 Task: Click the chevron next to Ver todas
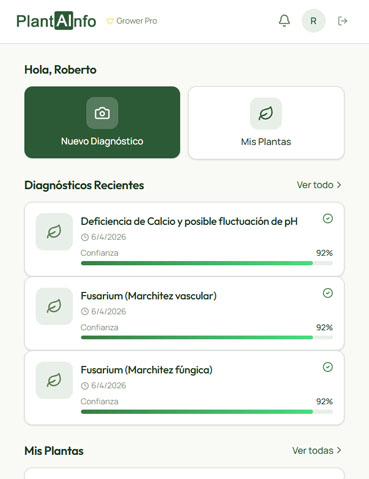(x=339, y=450)
